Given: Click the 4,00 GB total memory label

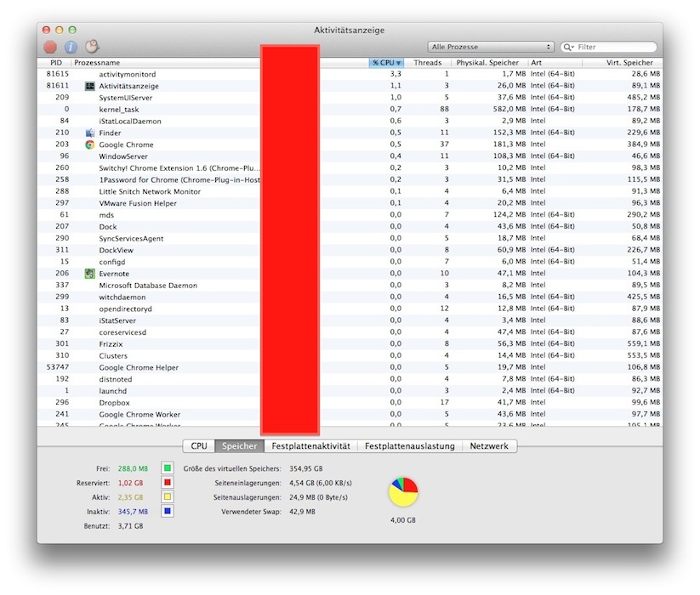Looking at the screenshot, I should [x=403, y=520].
